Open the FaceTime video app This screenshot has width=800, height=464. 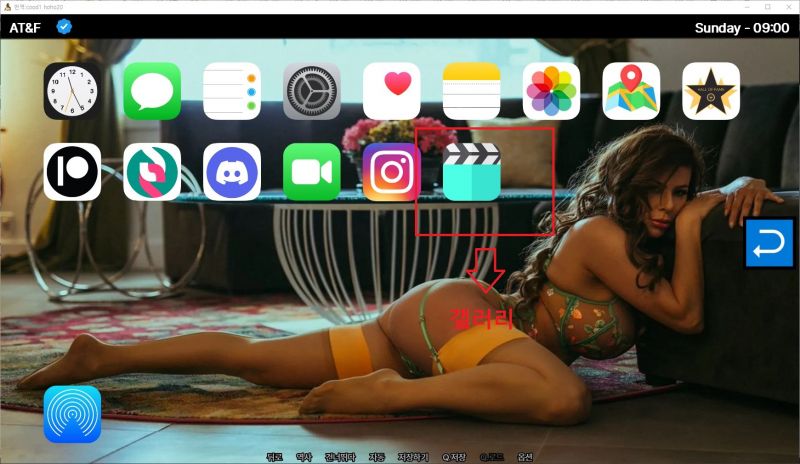pyautogui.click(x=312, y=172)
